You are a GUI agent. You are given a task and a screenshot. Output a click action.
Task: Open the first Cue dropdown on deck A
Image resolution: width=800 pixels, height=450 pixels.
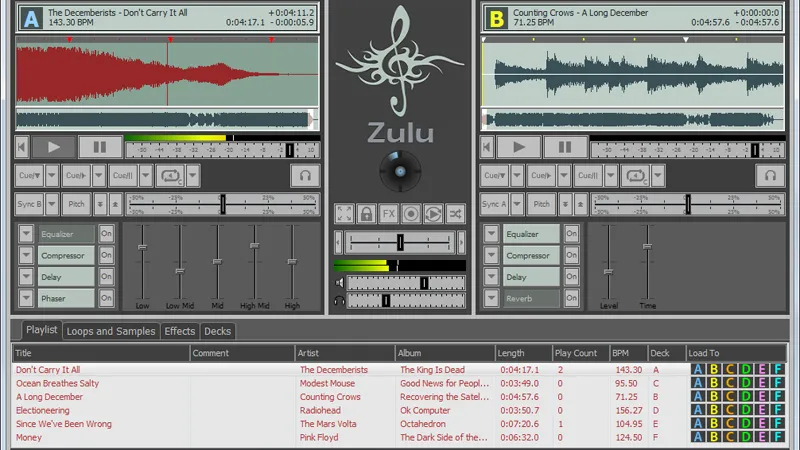(x=52, y=176)
